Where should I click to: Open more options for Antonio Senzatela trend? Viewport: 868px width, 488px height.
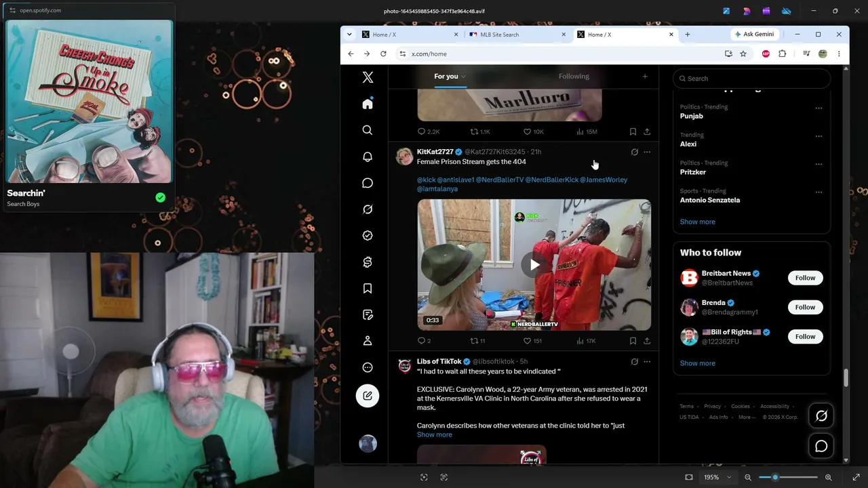click(818, 192)
